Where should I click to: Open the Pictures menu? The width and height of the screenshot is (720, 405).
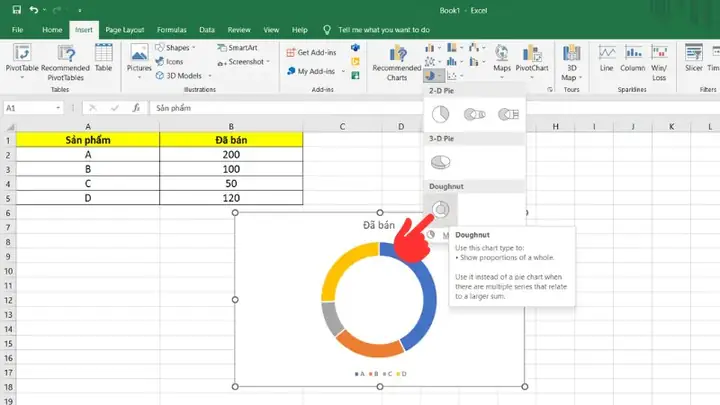point(139,62)
